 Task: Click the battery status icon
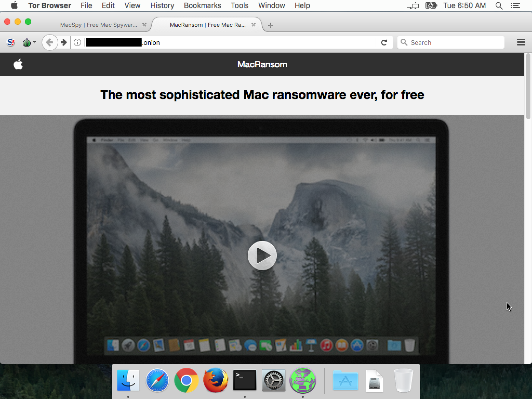pos(431,5)
